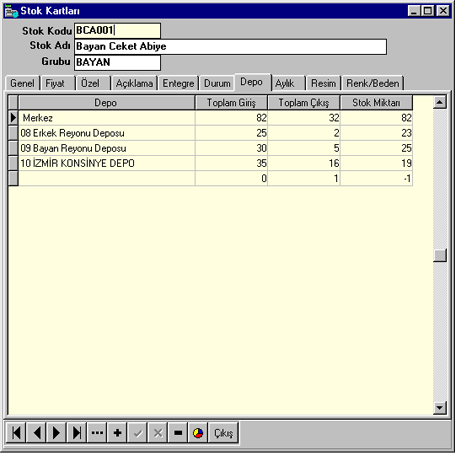
Task: Switch to the Renk/Beden tab
Action: pos(373,83)
